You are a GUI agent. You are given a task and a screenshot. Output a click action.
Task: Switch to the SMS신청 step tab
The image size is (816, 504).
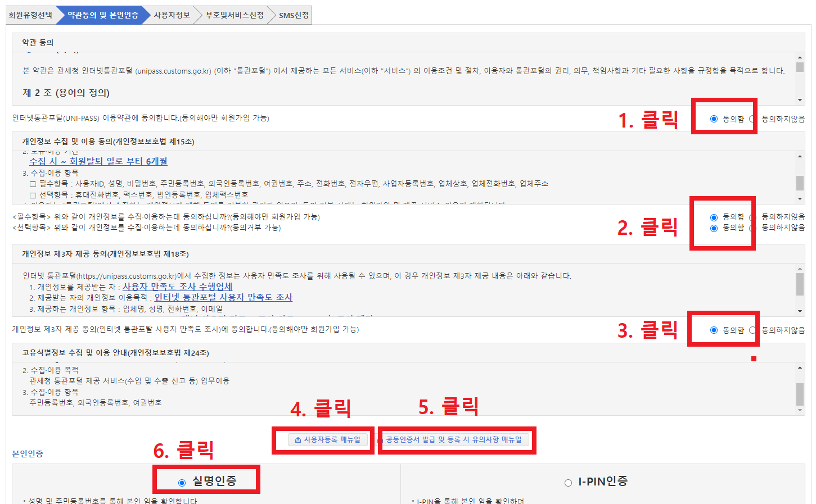point(294,15)
